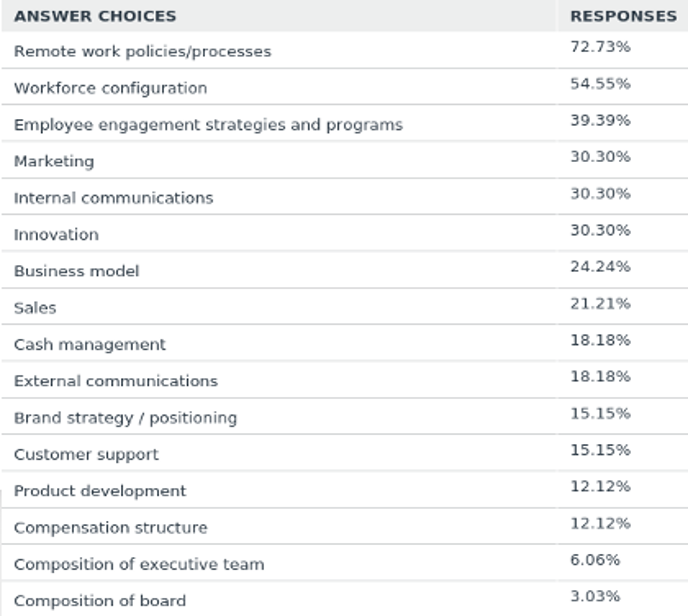Click the 3.03% value for Composition of board

point(596,597)
